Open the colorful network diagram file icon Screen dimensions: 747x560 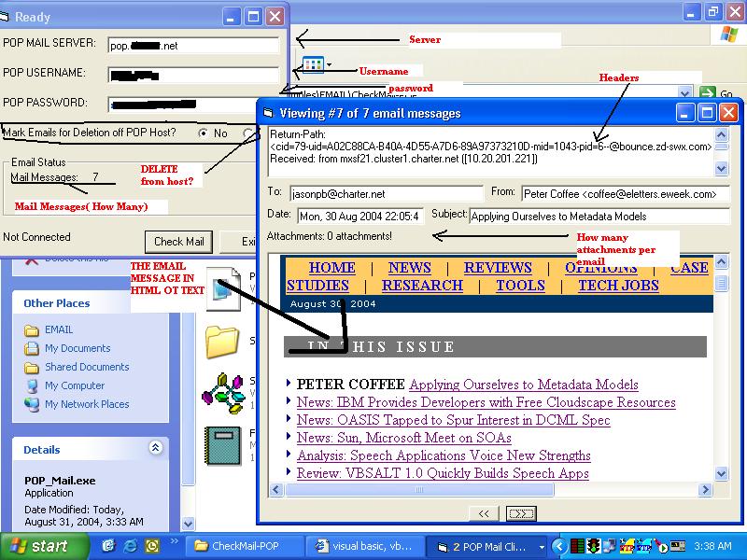(x=222, y=393)
